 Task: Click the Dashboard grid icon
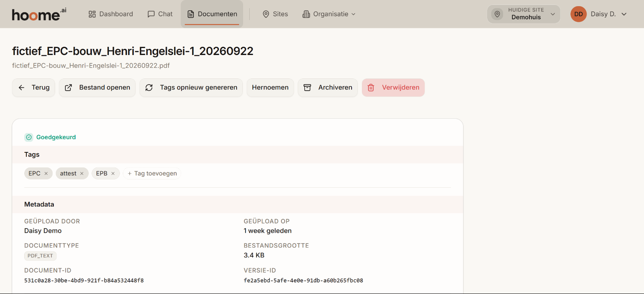tap(92, 14)
